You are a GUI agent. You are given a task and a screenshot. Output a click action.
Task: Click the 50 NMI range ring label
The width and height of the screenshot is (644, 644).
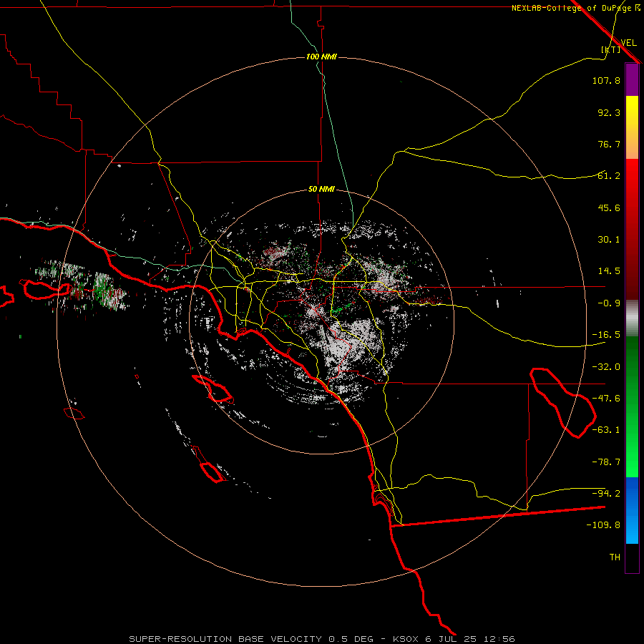pyautogui.click(x=321, y=190)
